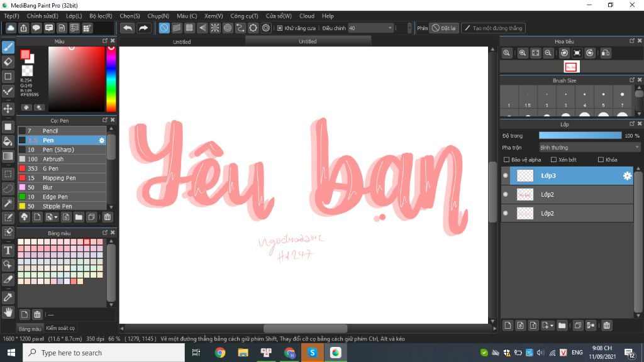
Task: Select the Mapping Pen brush
Action: 62,178
